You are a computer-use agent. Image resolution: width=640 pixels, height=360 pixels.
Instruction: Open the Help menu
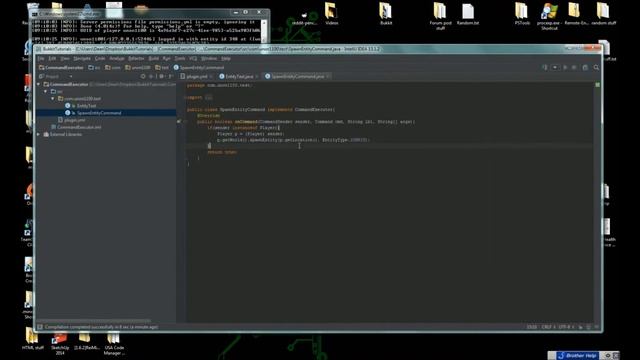coord(226,58)
